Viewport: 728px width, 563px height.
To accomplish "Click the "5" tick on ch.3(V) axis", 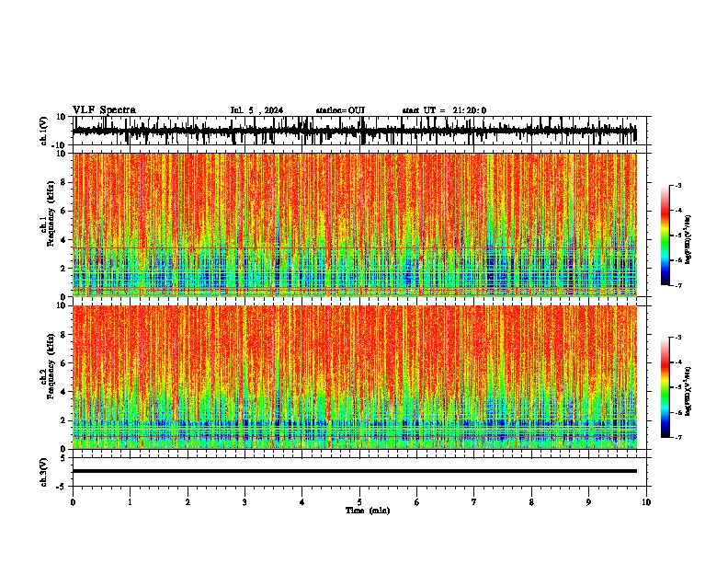I will [x=63, y=458].
